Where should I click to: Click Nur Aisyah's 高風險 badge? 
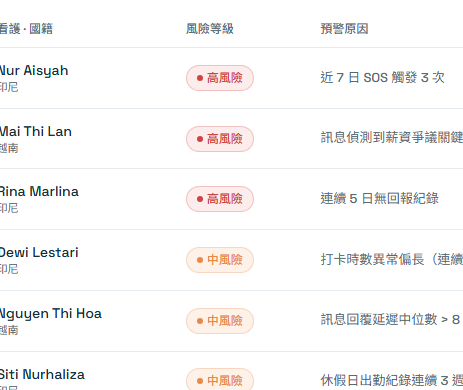tap(220, 78)
